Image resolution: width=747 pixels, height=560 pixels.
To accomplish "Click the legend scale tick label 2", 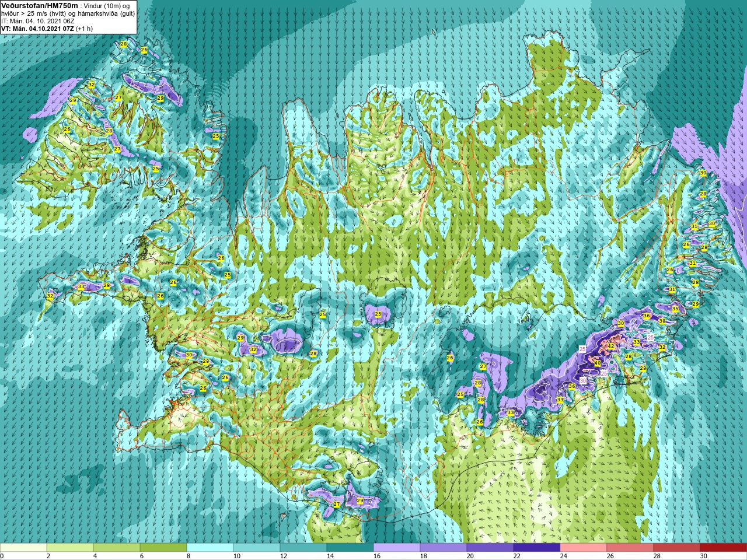I will pos(48,556).
